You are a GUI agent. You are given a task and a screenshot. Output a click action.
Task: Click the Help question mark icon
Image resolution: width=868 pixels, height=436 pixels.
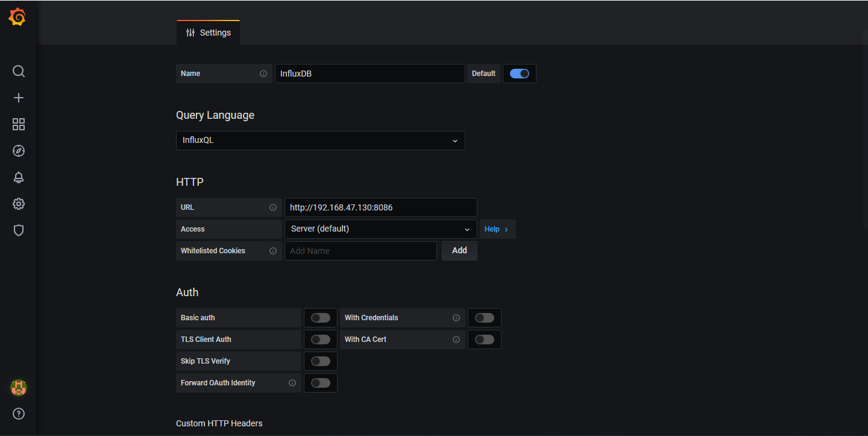point(18,414)
